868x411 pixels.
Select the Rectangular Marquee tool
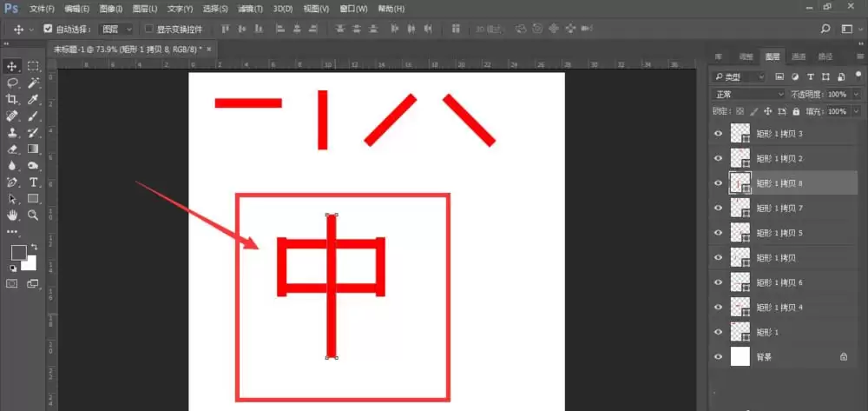pos(33,66)
